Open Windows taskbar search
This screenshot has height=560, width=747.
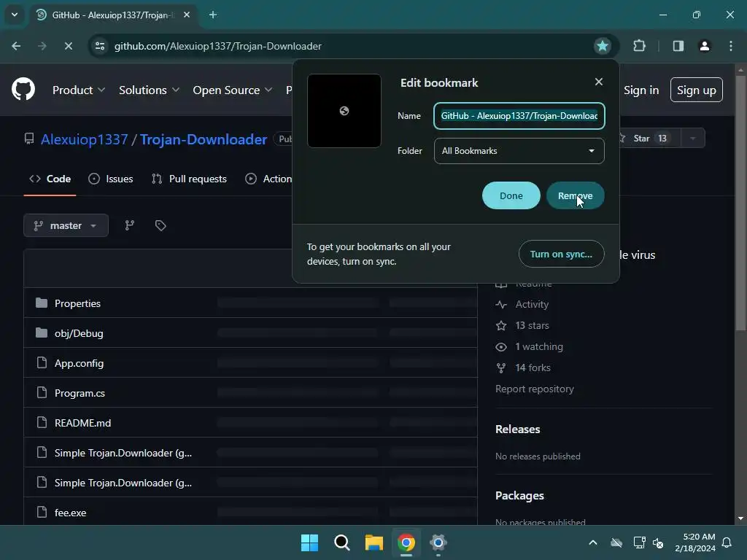(341, 542)
